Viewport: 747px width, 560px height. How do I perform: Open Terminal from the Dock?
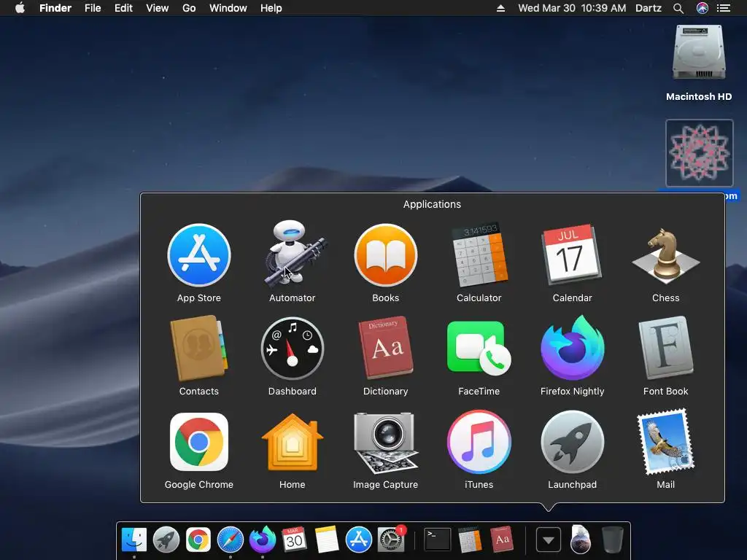tap(438, 540)
